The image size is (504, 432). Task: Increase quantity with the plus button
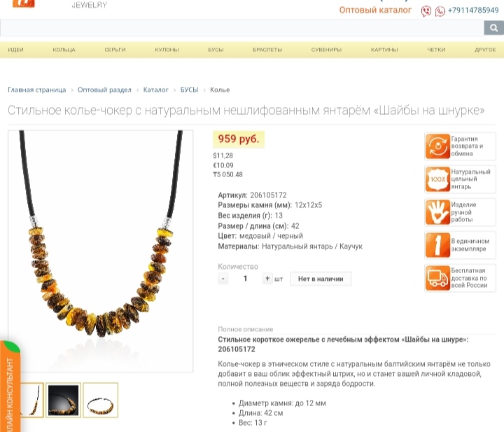point(267,279)
